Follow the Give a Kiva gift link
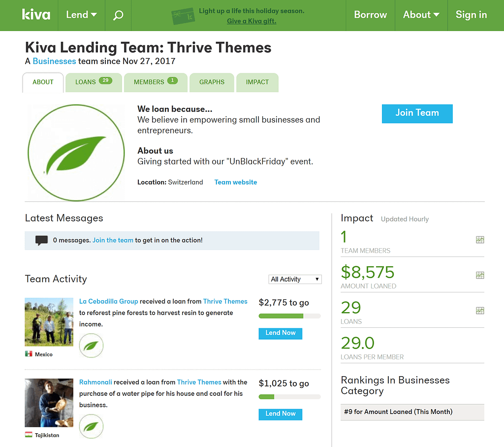The image size is (504, 447). point(252,21)
